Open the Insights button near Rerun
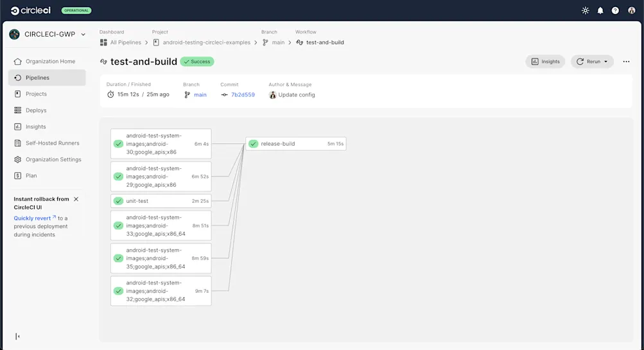 [545, 62]
